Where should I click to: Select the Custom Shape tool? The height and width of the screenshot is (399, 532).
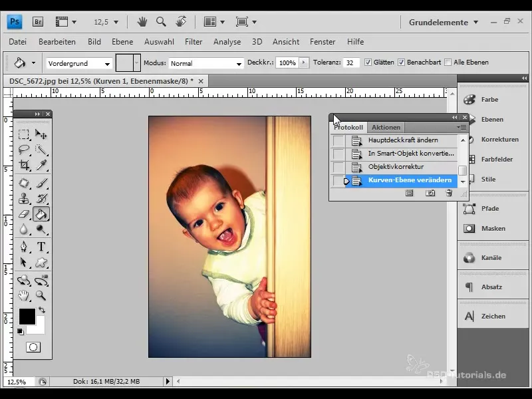pos(41,262)
